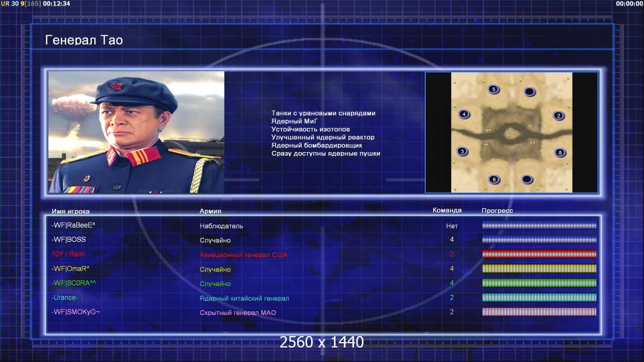Image resolution: width=644 pixels, height=362 pixels.
Task: Select start position 4 on the map
Action: point(464,114)
